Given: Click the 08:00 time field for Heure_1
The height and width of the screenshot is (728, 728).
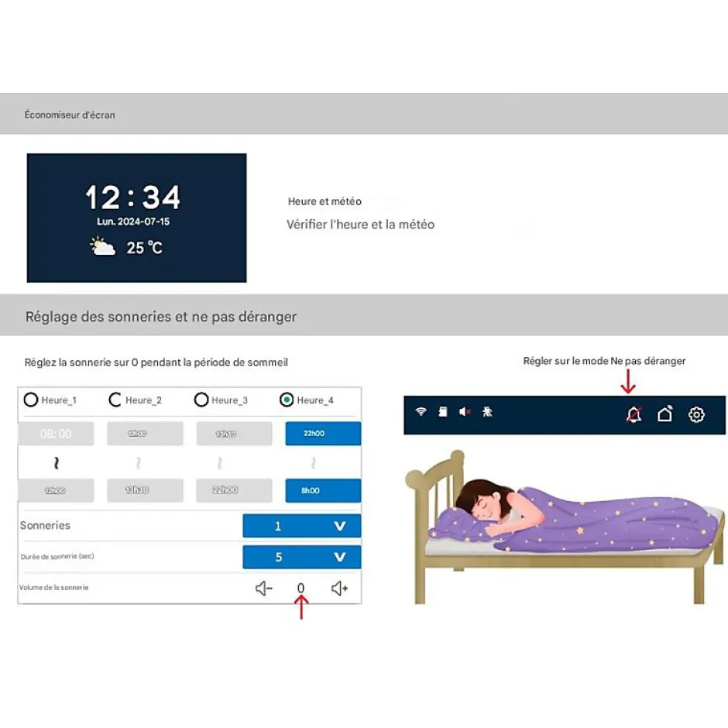Looking at the screenshot, I should click(56, 433).
